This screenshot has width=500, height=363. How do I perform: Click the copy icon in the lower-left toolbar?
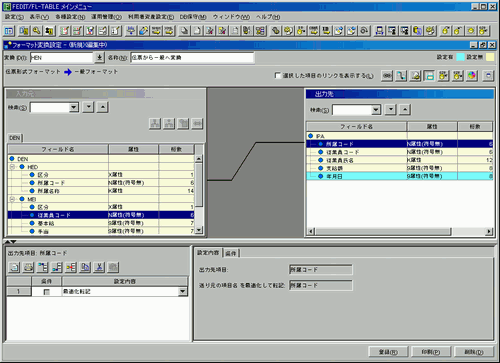click(x=85, y=267)
